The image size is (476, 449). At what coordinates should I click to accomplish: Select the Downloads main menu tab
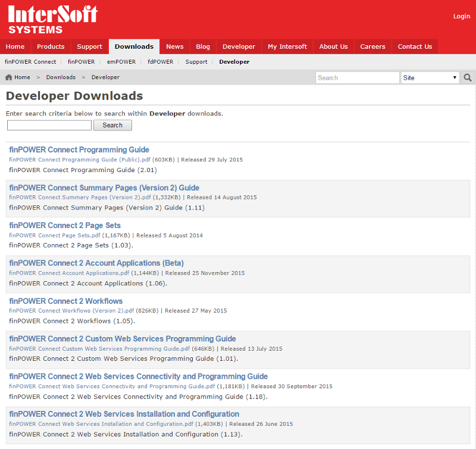point(134,47)
